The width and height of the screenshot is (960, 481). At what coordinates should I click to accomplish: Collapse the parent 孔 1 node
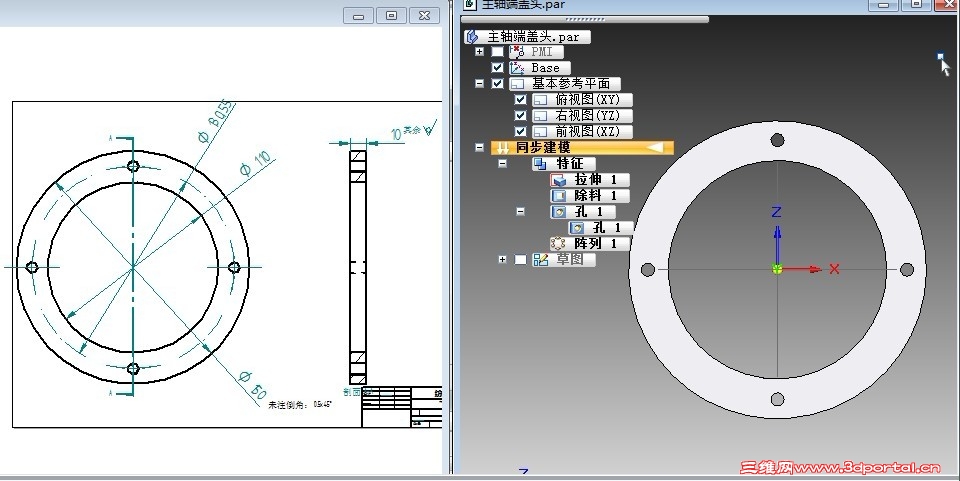(x=520, y=211)
